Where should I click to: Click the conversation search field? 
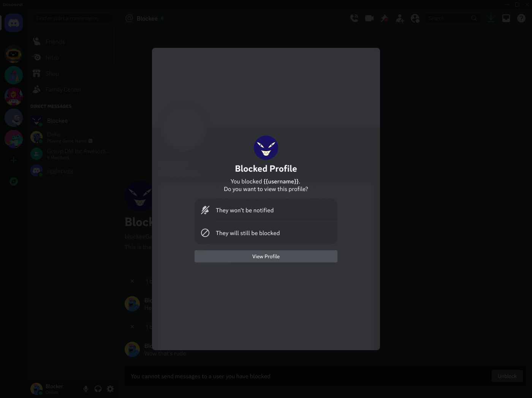point(72,18)
